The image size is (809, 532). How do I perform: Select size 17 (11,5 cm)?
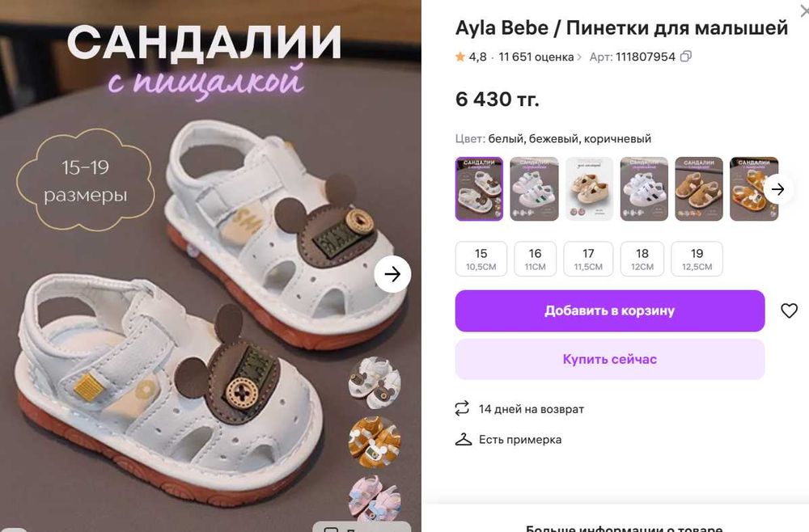click(x=588, y=259)
